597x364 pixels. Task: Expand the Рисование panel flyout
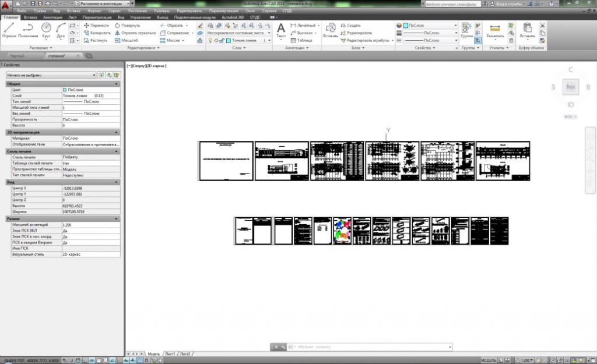41,48
